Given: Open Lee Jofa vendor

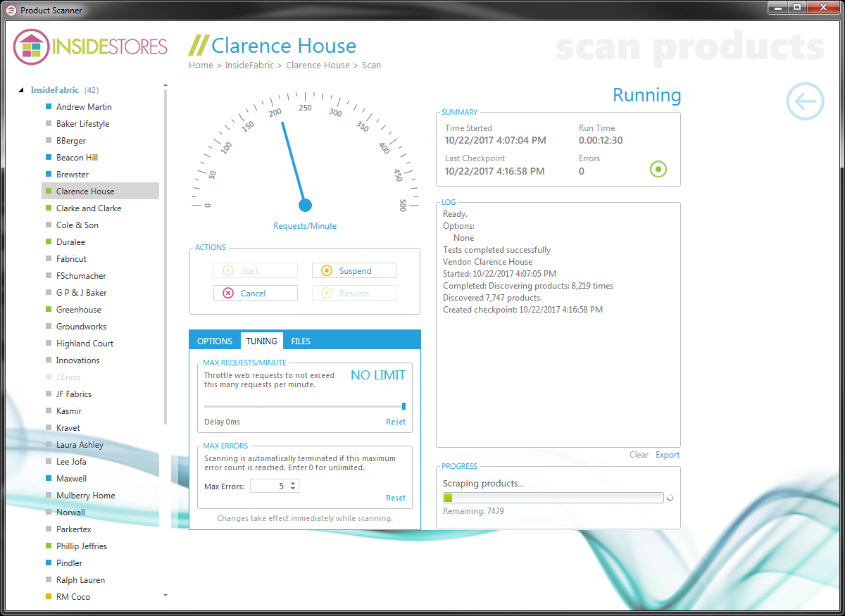Looking at the screenshot, I should click(71, 462).
